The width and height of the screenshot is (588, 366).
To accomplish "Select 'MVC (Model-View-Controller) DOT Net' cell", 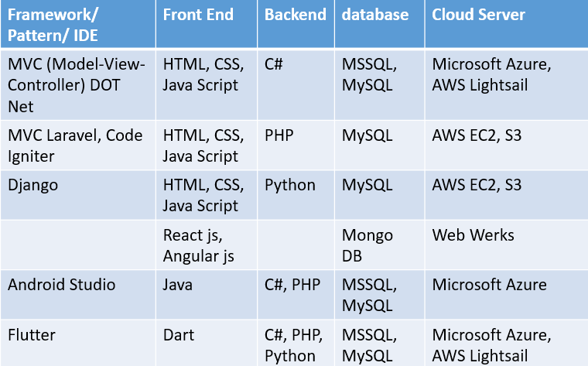I will coord(78,85).
